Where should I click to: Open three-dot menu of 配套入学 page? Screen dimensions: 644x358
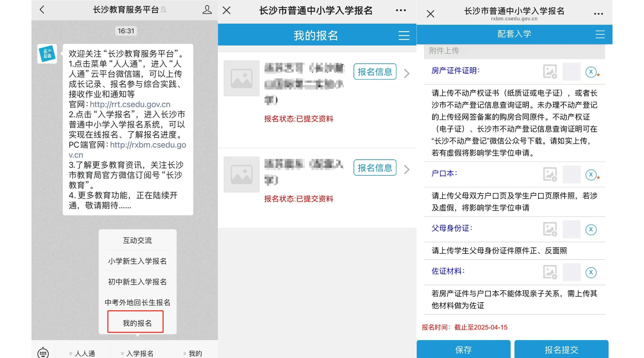598,14
